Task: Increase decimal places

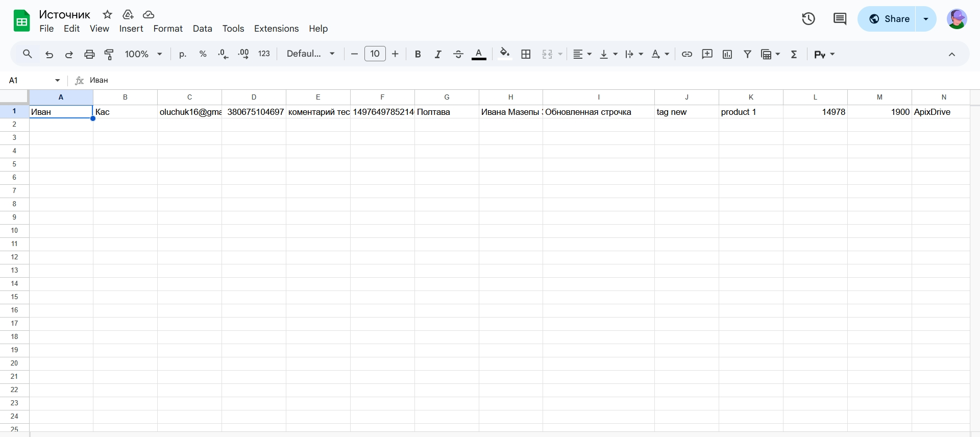Action: pyautogui.click(x=243, y=54)
